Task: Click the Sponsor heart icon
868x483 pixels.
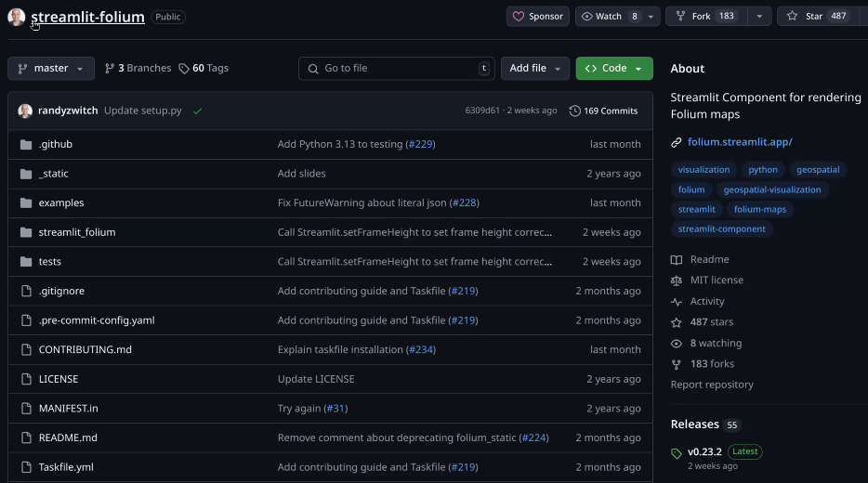Action: click(519, 17)
